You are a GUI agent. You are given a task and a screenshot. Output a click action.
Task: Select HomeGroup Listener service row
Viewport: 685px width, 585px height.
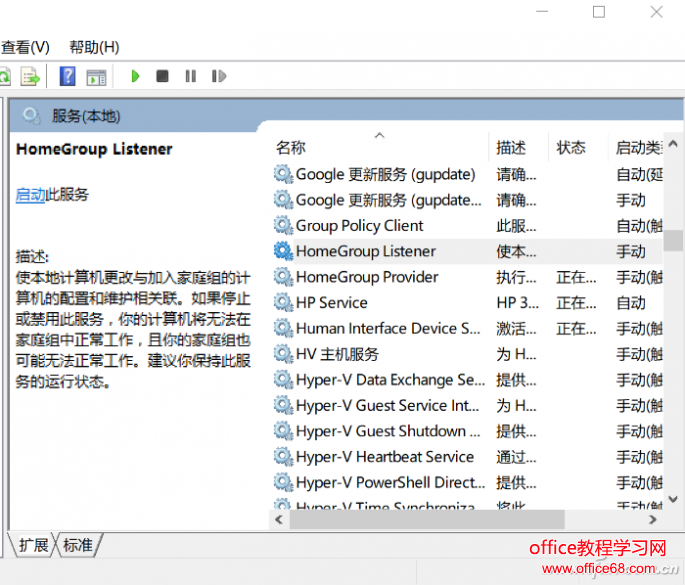click(x=467, y=251)
